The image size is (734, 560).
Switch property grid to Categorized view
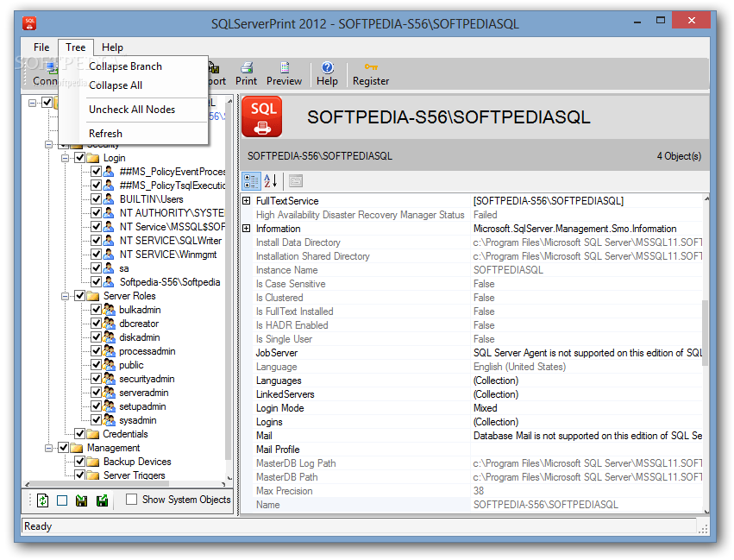(251, 180)
